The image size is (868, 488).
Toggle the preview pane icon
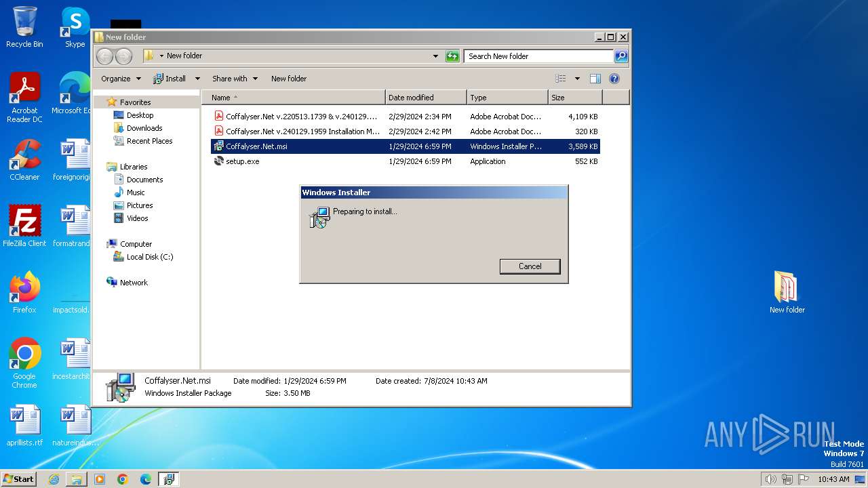tap(595, 79)
